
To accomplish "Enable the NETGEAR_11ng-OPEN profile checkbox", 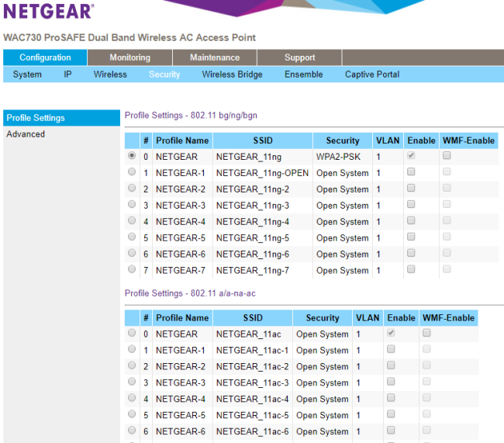I will click(411, 171).
